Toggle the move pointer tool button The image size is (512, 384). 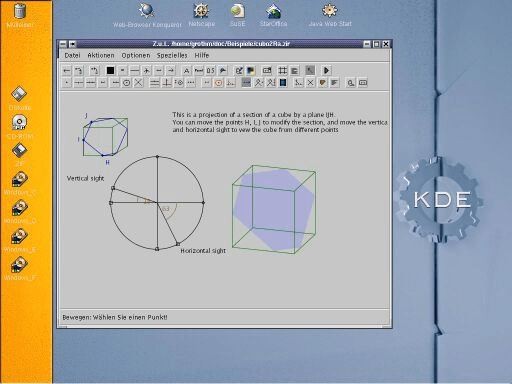[310, 70]
